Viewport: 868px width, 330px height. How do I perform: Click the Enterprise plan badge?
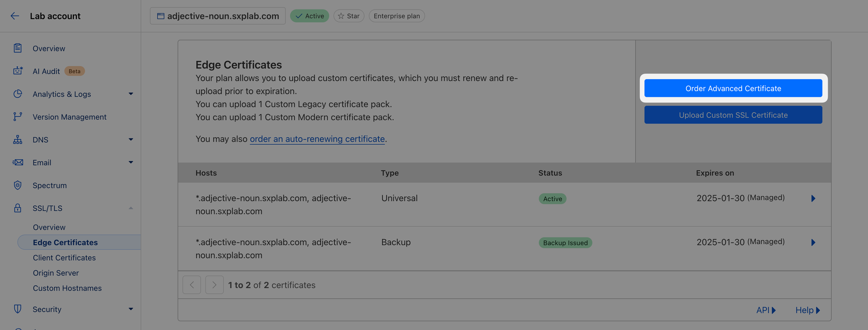397,16
